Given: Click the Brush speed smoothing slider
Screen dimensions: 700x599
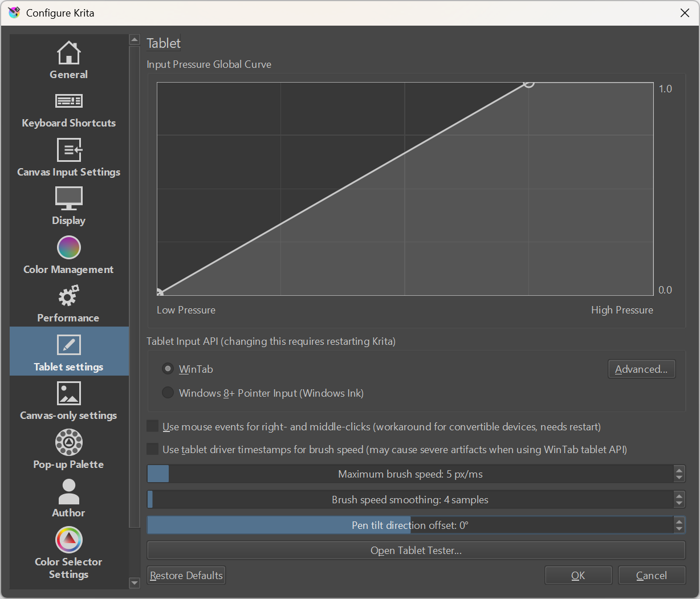Looking at the screenshot, I should point(410,500).
